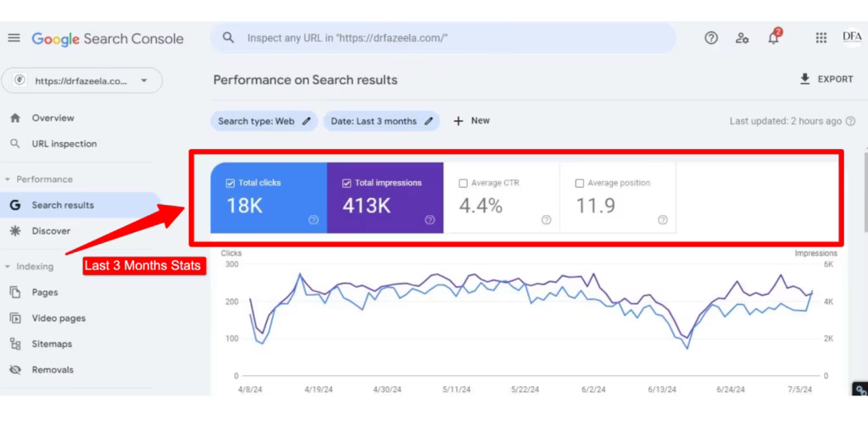The image size is (868, 431).
Task: Open the Help question mark icon
Action: [x=711, y=38]
